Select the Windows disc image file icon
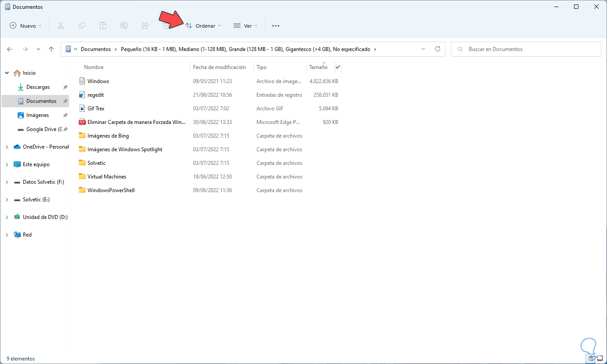Screen dimensions: 607x364 (82, 81)
